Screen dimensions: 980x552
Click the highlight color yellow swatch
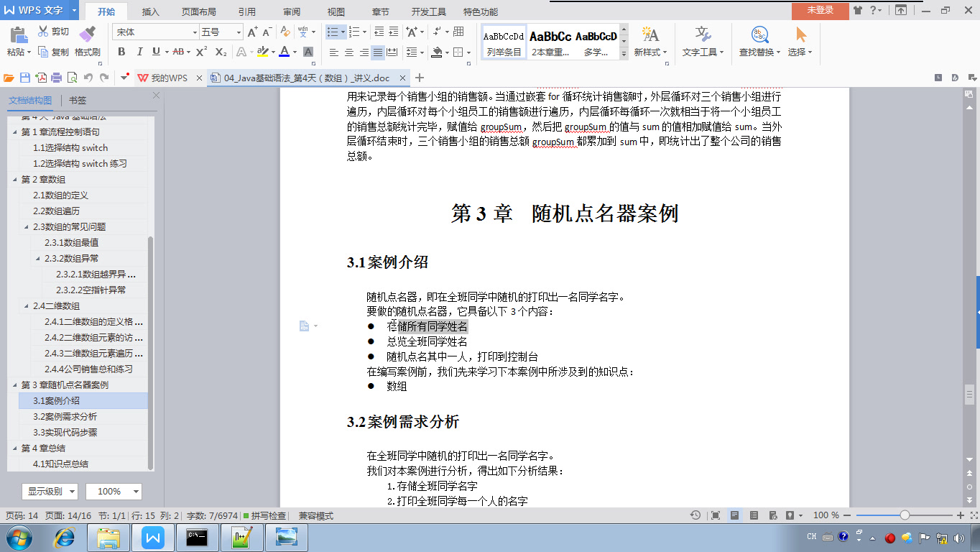click(x=262, y=52)
